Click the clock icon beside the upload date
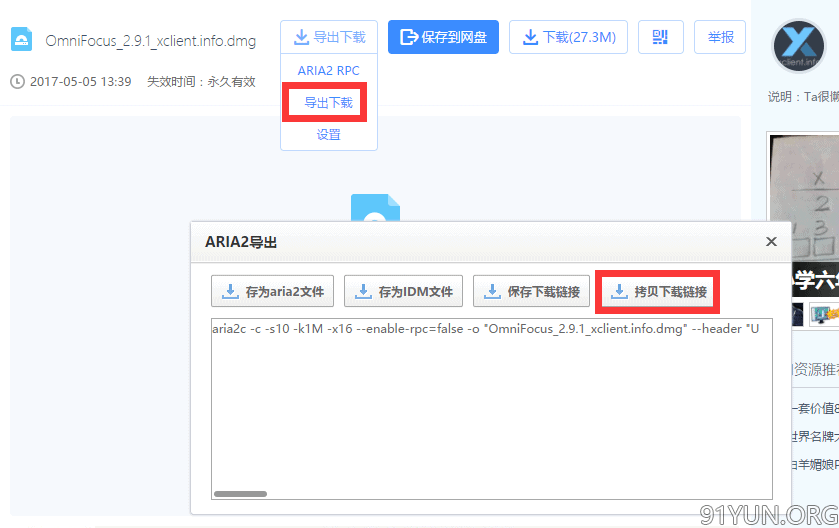Viewport: 839px width, 528px height. pos(17,82)
